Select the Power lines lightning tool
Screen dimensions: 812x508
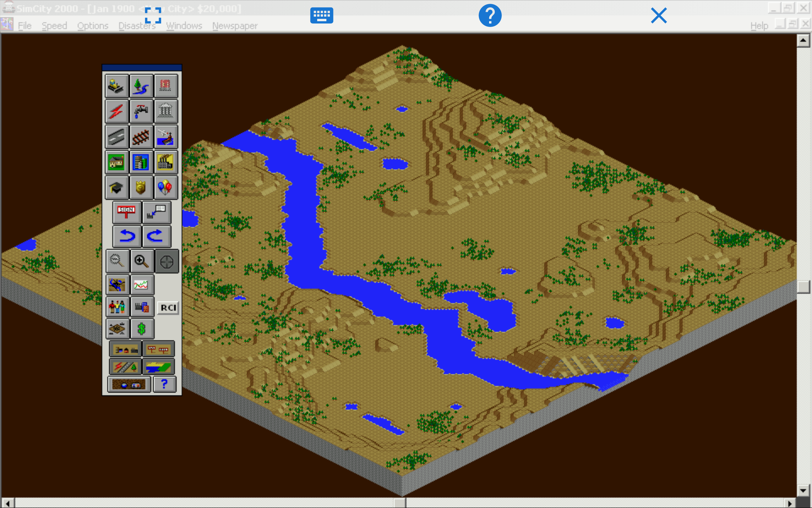click(x=116, y=111)
